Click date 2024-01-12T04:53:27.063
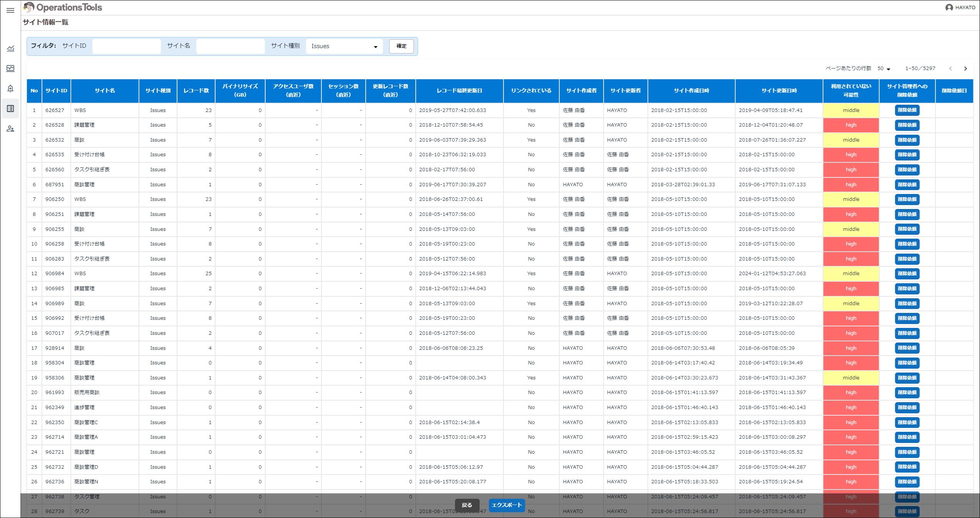The width and height of the screenshot is (980, 518). click(772, 274)
